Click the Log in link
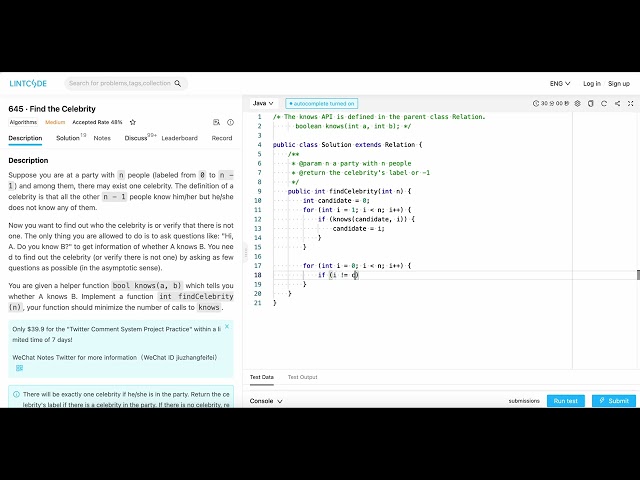This screenshot has height=480, width=640. 592,84
